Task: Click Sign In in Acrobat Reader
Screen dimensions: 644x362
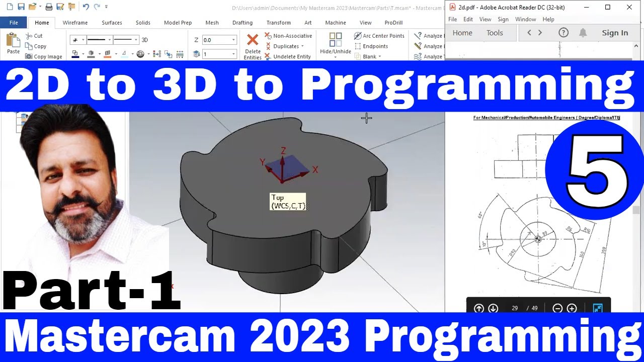Action: [615, 33]
